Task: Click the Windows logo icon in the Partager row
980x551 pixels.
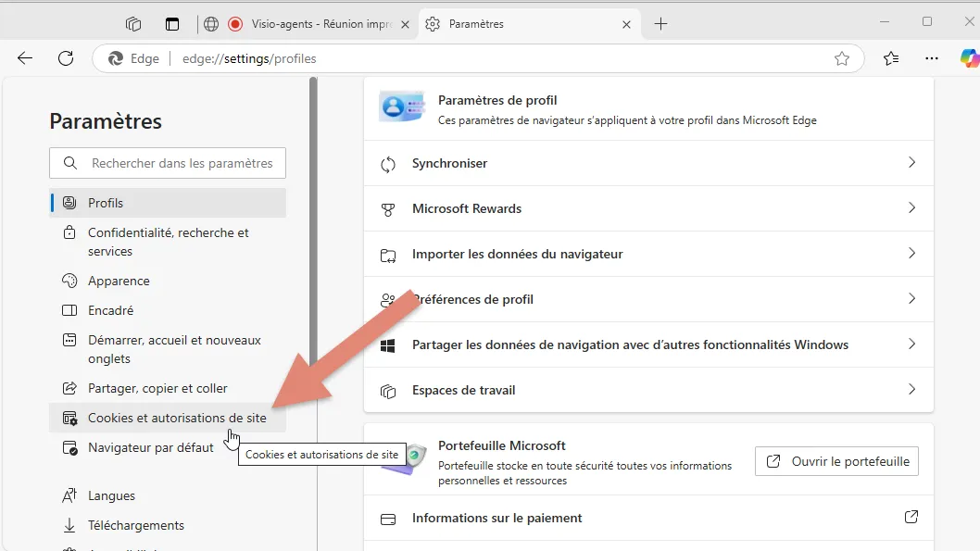Action: pos(388,346)
